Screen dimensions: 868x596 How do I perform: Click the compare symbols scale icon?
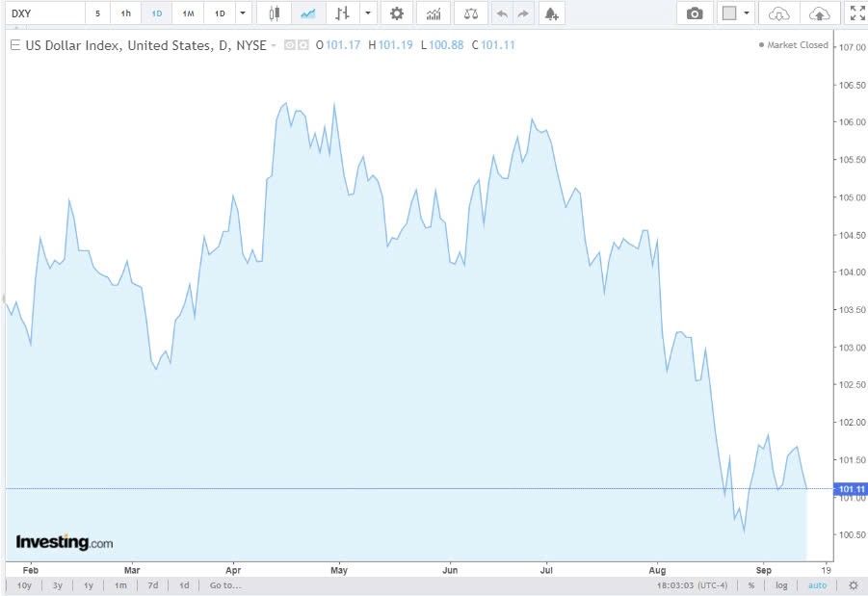(470, 13)
